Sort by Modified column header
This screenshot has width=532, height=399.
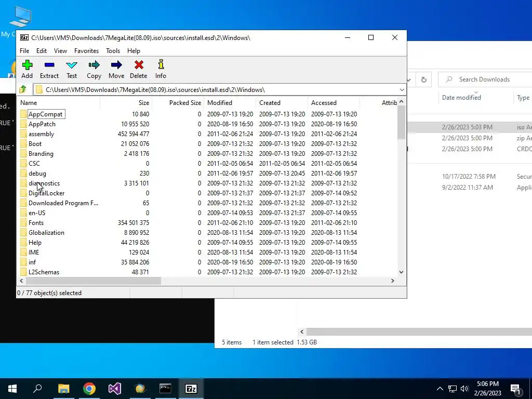[230, 103]
